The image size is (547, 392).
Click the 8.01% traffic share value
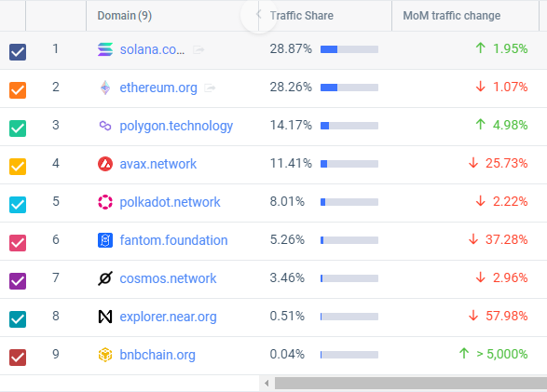pyautogui.click(x=287, y=201)
